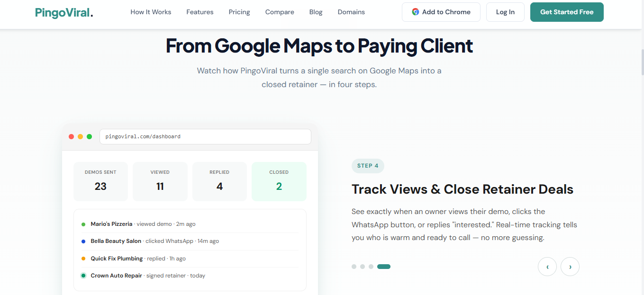Screen dimensions: 644x295
Task: Click the Replied 4 stat card
Action: click(219, 181)
